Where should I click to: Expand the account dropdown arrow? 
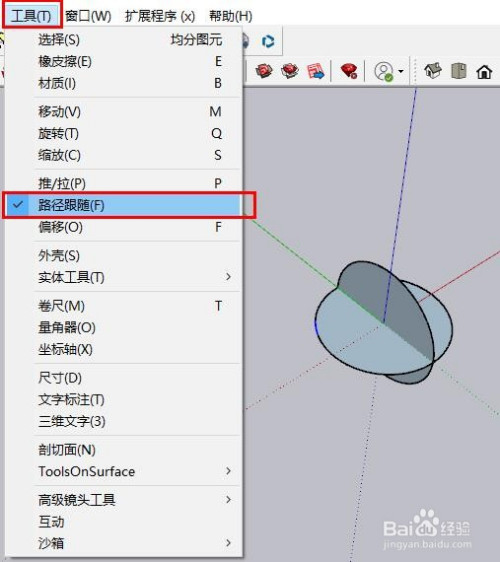tap(401, 71)
